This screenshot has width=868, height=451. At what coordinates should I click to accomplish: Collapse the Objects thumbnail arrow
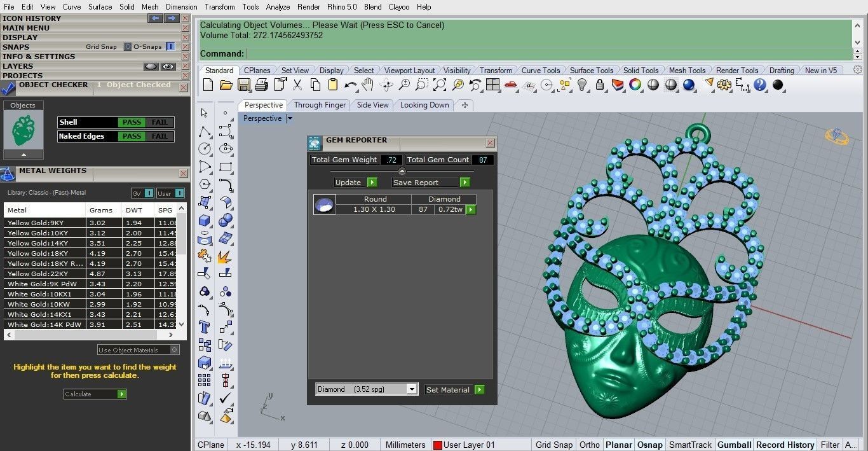coord(24,155)
